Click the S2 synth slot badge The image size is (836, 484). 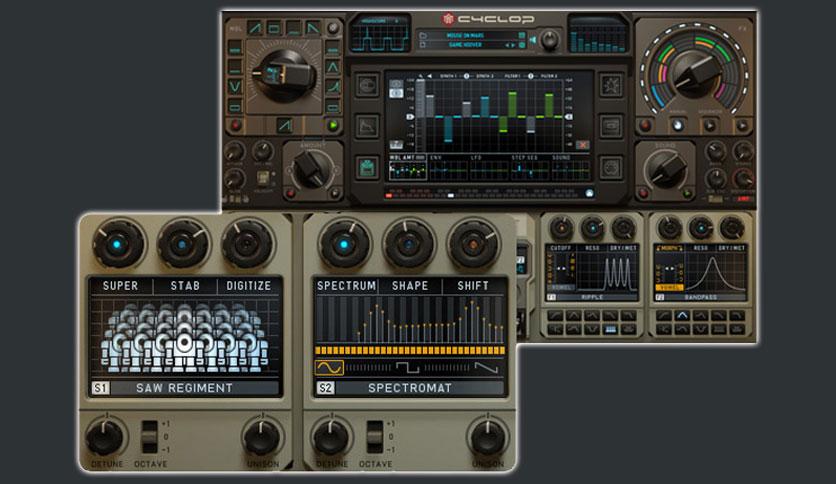(326, 388)
